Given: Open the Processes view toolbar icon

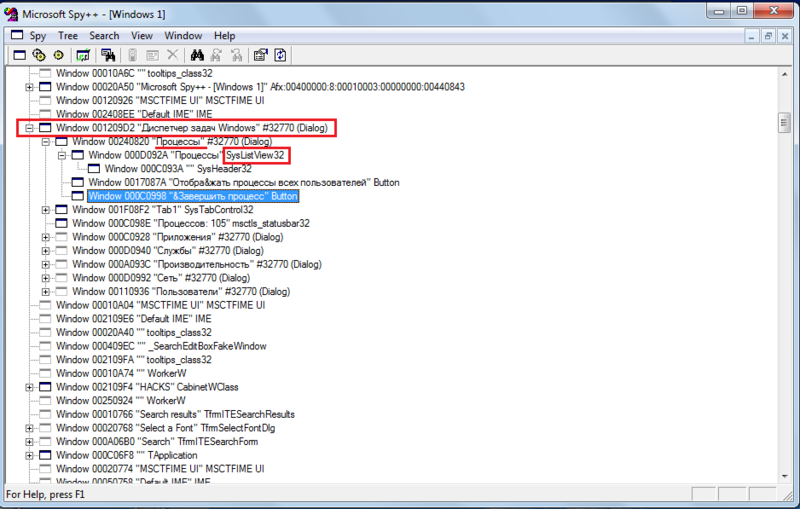Looking at the screenshot, I should 39,55.
